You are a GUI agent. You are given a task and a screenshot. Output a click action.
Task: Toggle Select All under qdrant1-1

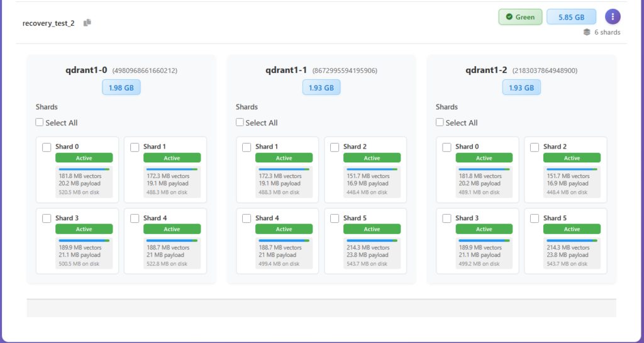pos(240,123)
